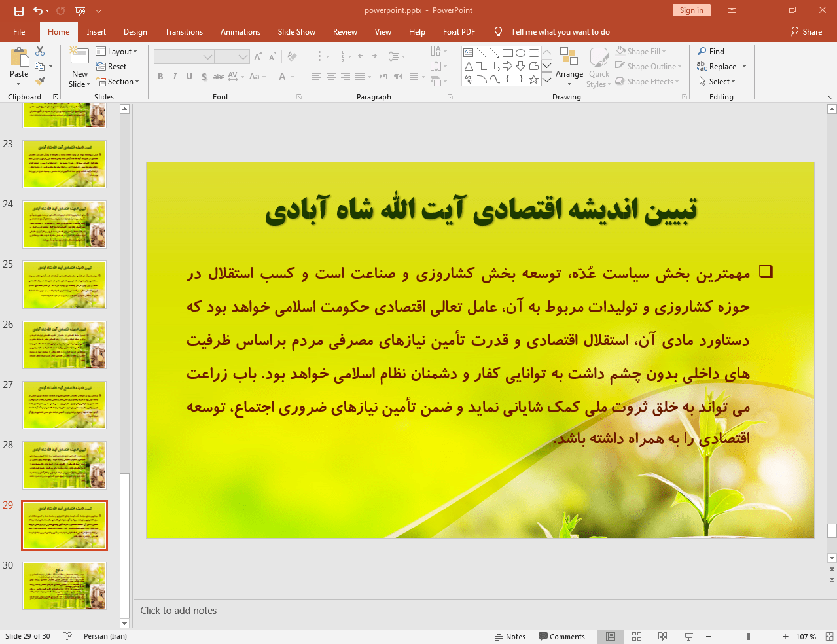Center the paragraph text
This screenshot has width=837, height=644.
tap(331, 77)
